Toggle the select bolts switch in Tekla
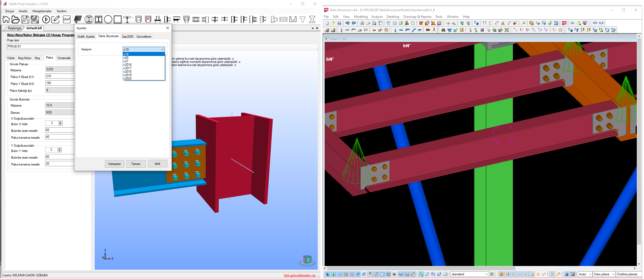 [x=388, y=274]
